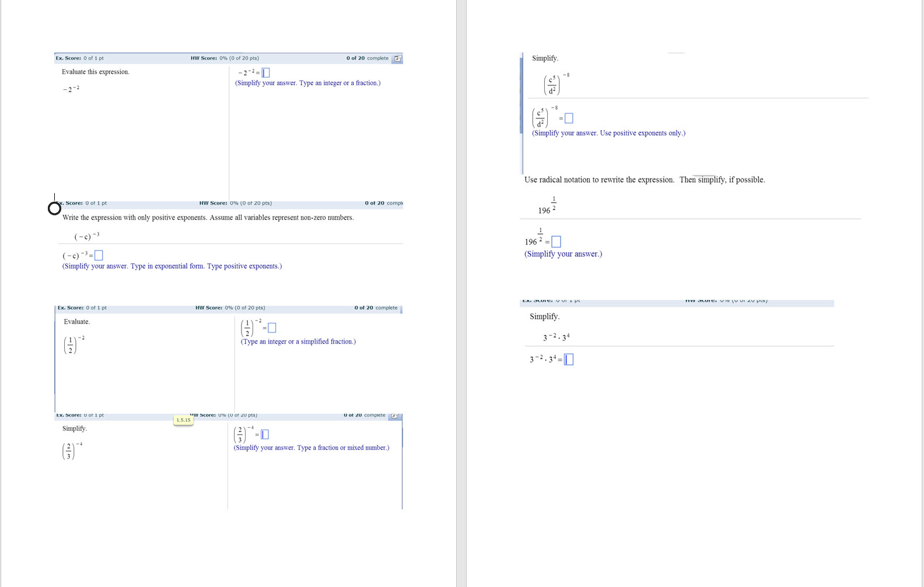Click the hint '(Simplify your answer.)' under 196^(1/2)
This screenshot has height=587, width=924.
563,254
